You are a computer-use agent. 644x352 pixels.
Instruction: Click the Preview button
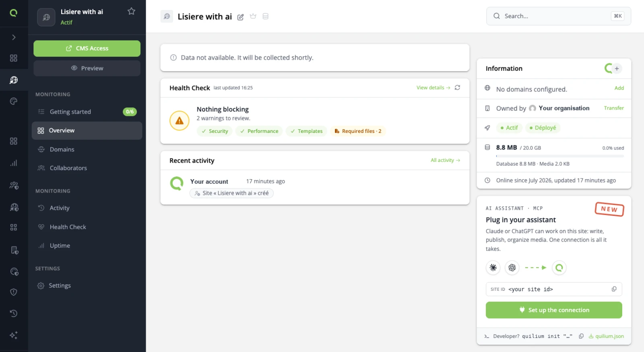click(x=87, y=68)
